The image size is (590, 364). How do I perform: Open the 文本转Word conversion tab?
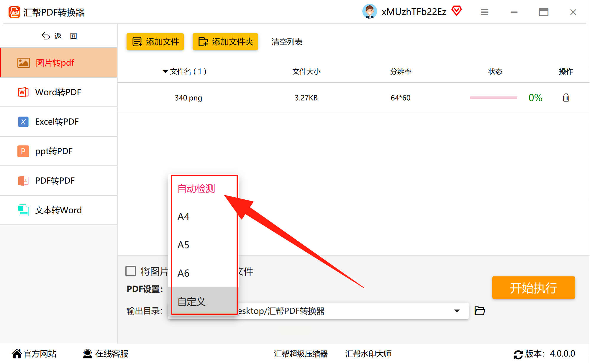click(x=58, y=210)
